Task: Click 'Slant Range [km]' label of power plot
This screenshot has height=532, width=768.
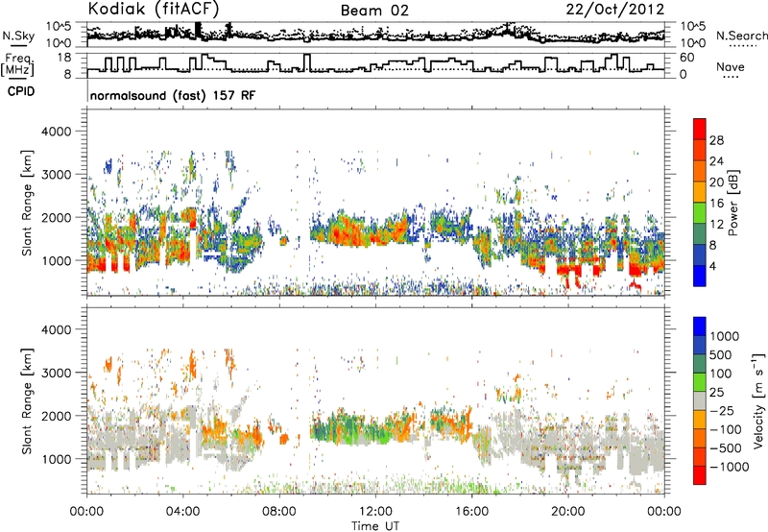Action: point(27,203)
